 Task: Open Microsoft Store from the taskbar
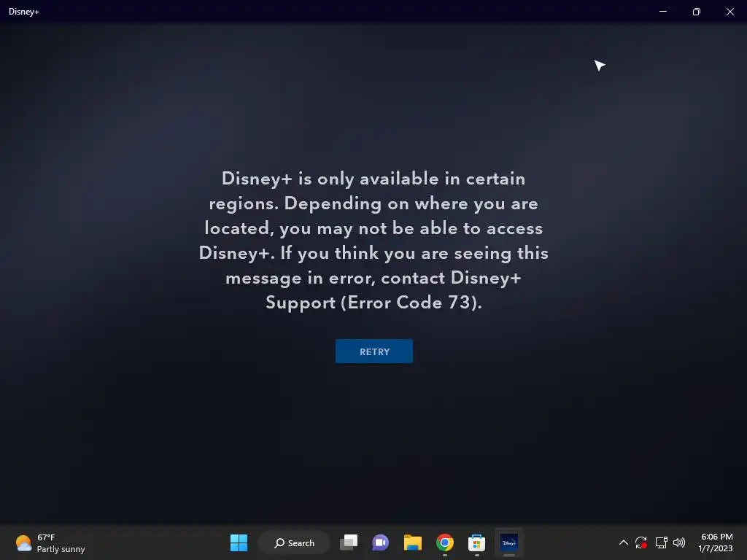(x=476, y=542)
